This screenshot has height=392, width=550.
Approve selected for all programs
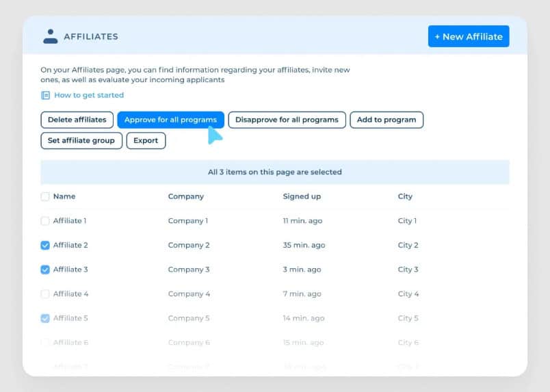170,120
